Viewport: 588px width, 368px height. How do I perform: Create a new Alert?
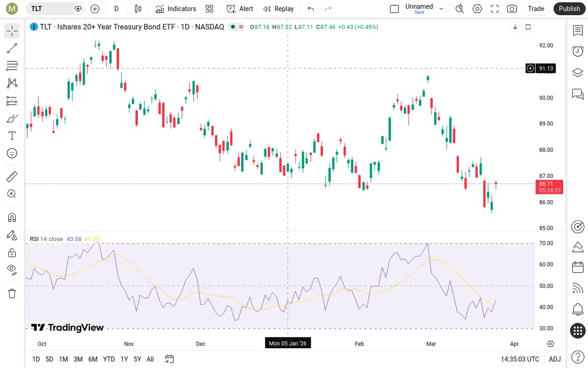[240, 8]
